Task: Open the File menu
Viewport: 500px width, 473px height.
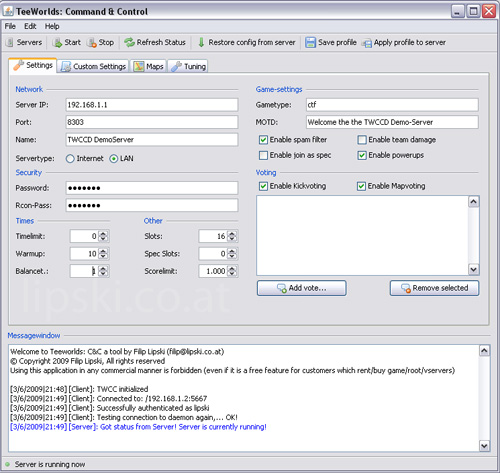Action: tap(10, 26)
